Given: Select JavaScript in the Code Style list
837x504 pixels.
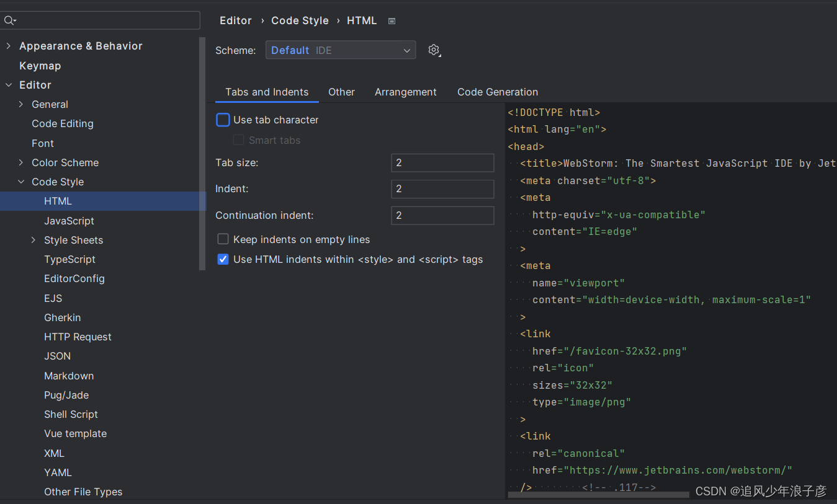Looking at the screenshot, I should (x=69, y=220).
